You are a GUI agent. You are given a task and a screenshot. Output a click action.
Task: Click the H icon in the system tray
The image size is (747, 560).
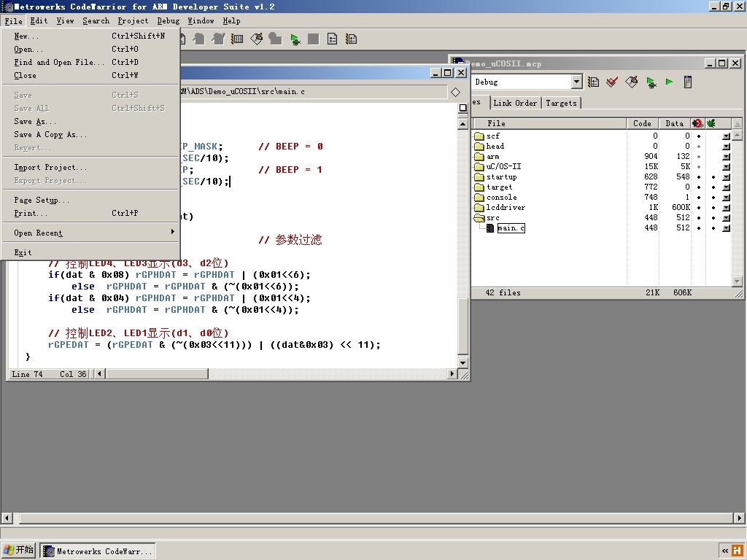737,551
